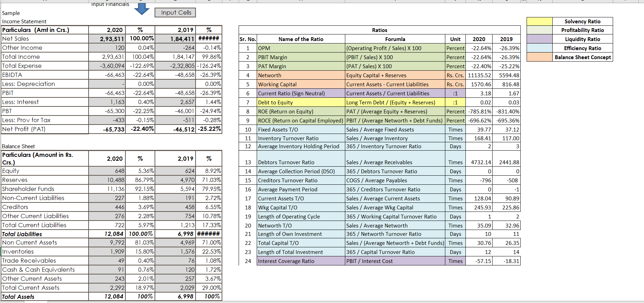Click Net Profit value -65,733
Screen dimensions: 644x303
[107, 129]
